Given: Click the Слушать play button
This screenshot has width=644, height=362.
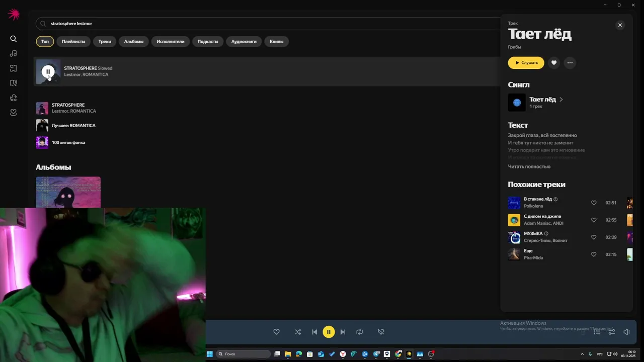Looking at the screenshot, I should click(526, 63).
